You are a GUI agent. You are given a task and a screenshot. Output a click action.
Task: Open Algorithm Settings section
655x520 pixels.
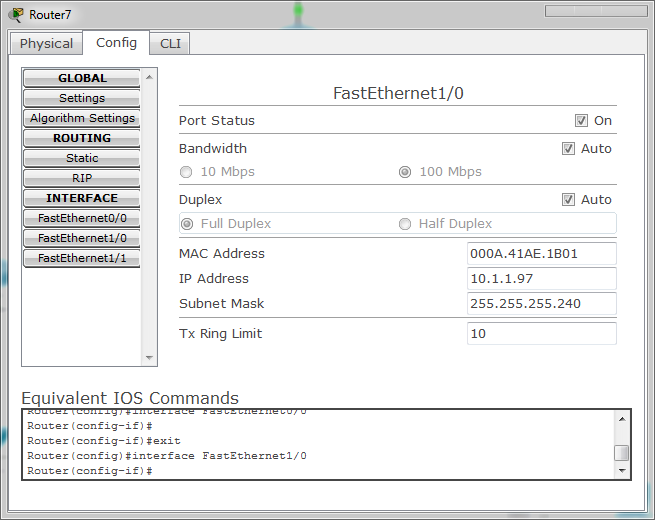tap(82, 118)
